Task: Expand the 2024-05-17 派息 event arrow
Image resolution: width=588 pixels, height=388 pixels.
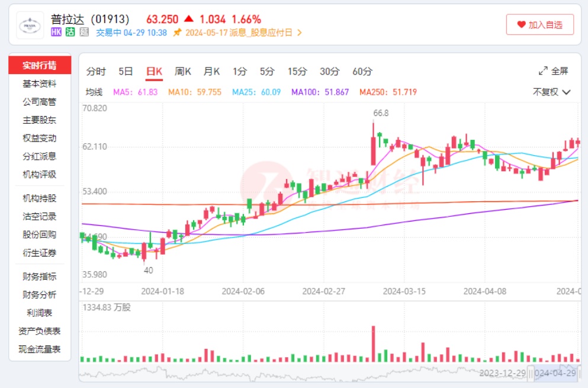Action: (x=300, y=33)
